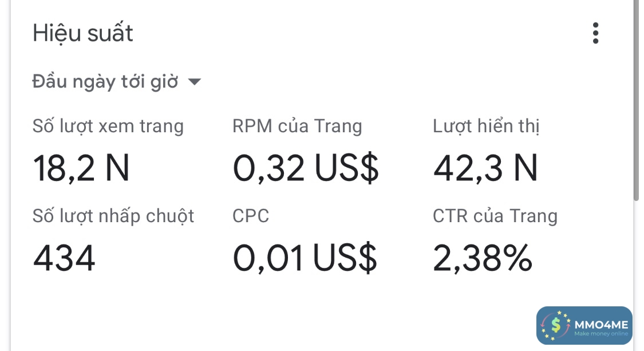Click the MMO4ME watermark text
The height and width of the screenshot is (351, 644).
coord(600,323)
